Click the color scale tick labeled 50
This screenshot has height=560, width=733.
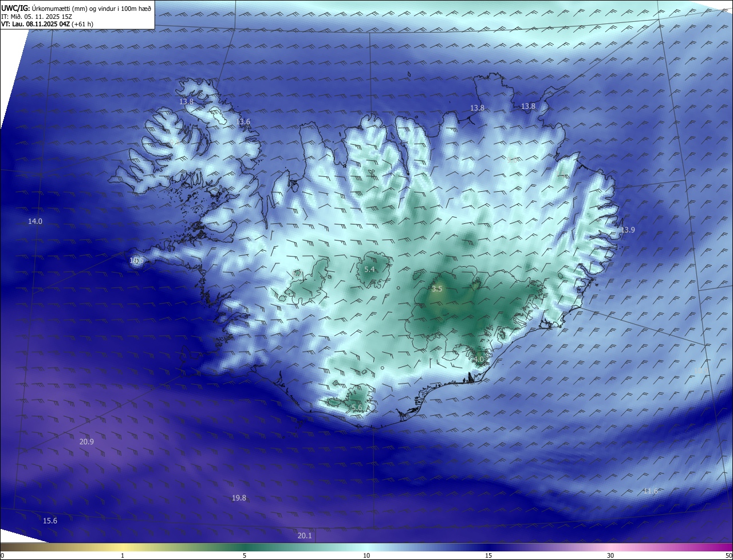coord(728,555)
